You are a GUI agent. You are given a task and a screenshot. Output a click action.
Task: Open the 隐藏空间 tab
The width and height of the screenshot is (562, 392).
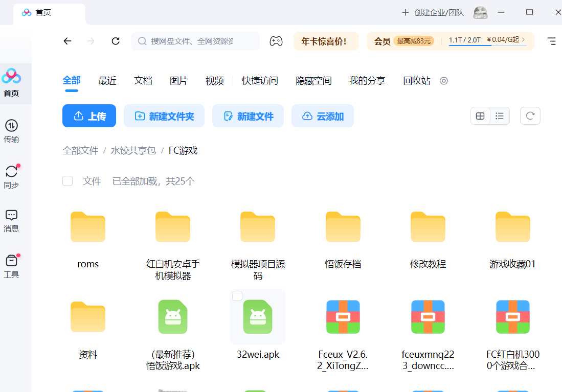pyautogui.click(x=313, y=81)
